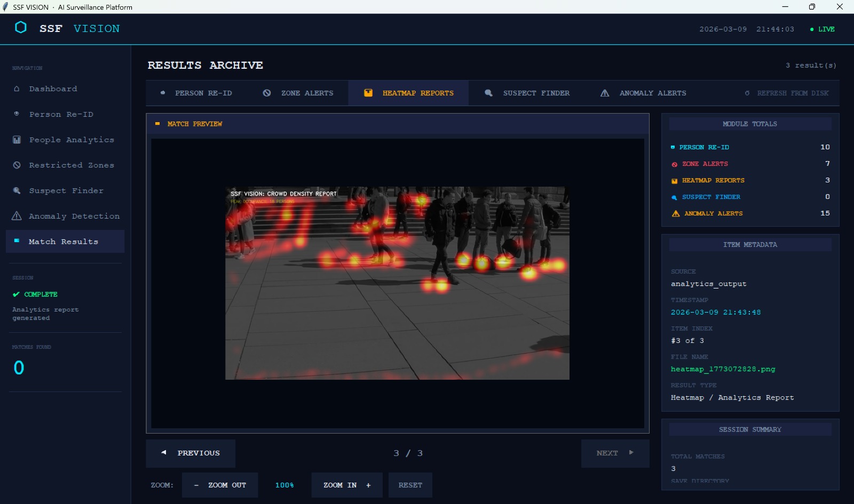Screen dimensions: 854x504
Task: Switch to the Anomaly Alerts tab
Action: (x=644, y=93)
